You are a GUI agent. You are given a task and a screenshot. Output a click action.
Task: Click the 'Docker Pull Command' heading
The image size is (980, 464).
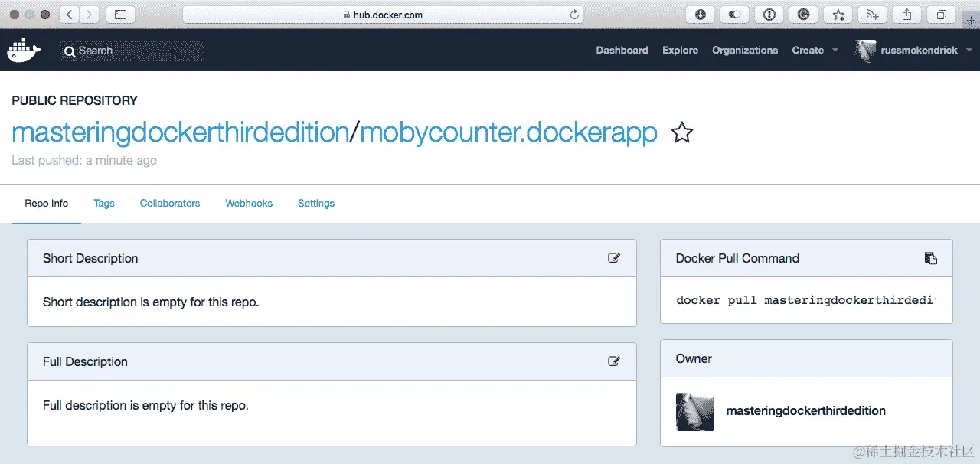737,258
